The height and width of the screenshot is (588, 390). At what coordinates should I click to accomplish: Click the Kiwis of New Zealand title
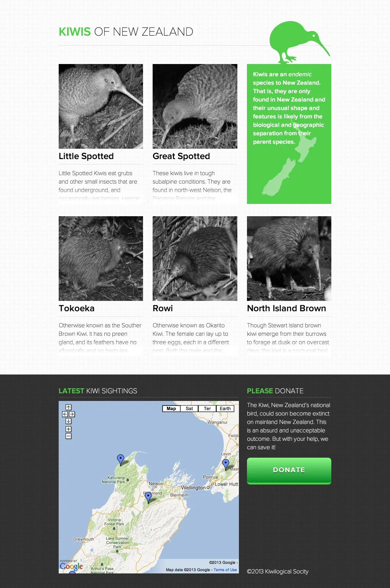(x=126, y=31)
